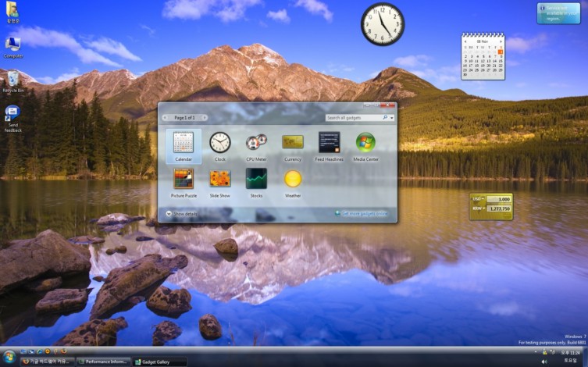Switch to Firefox taskbar window button
This screenshot has height=367, width=588.
pyautogui.click(x=47, y=362)
